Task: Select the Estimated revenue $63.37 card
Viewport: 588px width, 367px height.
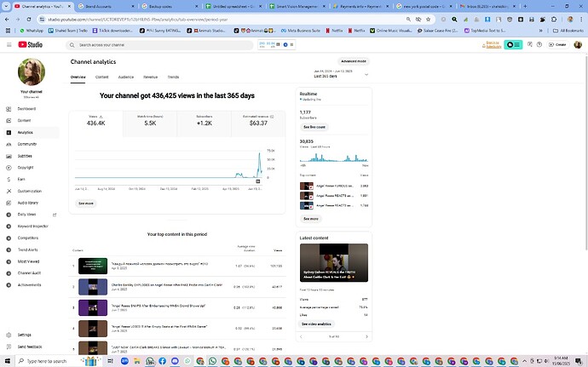Action: (258, 123)
